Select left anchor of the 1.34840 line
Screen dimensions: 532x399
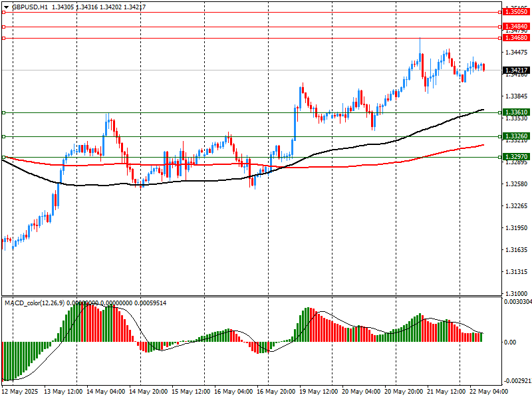[4, 27]
